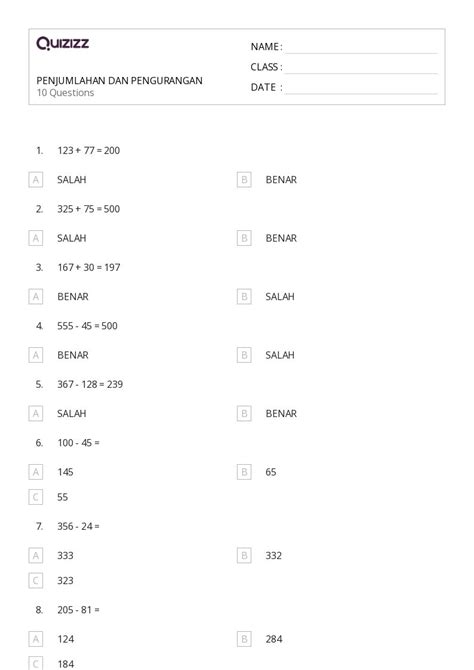Choose B SALAH for question 3
Viewport: 474px width, 670px height.
(x=244, y=297)
